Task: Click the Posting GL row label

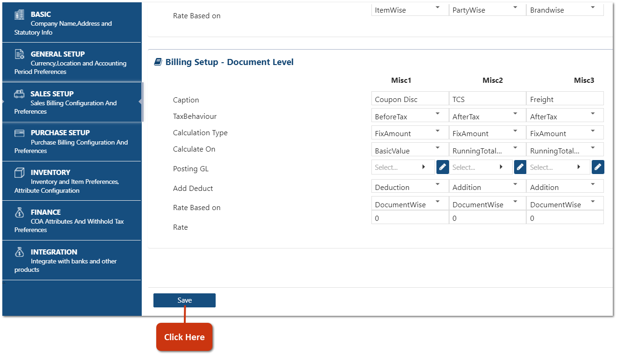Action: click(x=191, y=169)
